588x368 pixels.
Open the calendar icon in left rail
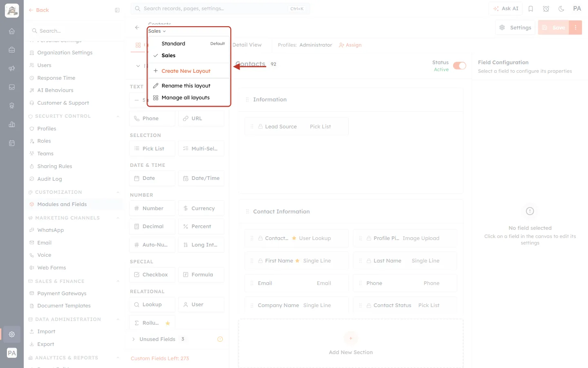click(12, 143)
